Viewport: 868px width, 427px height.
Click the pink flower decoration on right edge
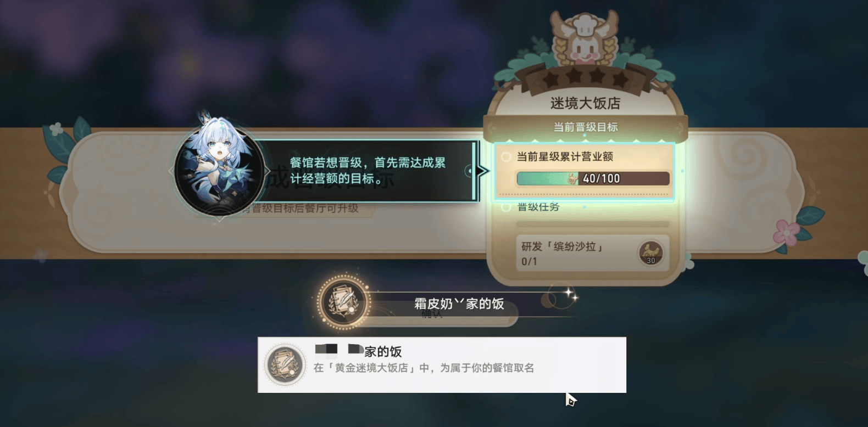click(x=786, y=231)
